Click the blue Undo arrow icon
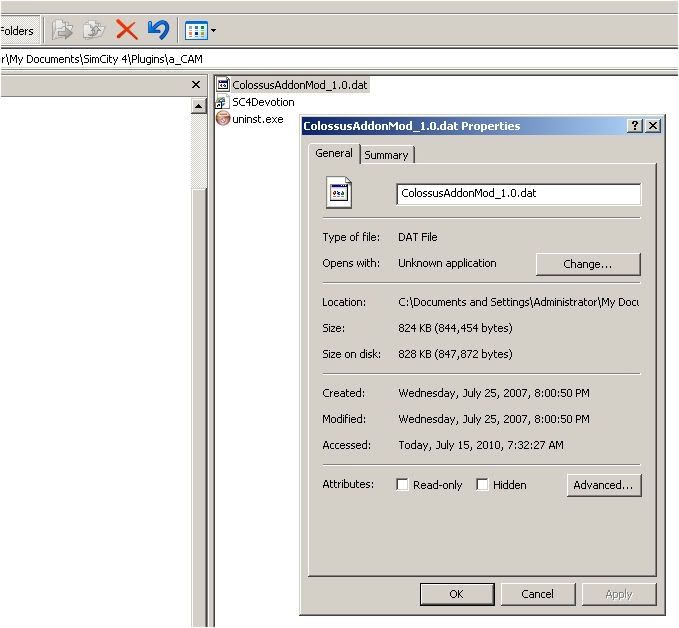This screenshot has height=628, width=679. tap(158, 30)
